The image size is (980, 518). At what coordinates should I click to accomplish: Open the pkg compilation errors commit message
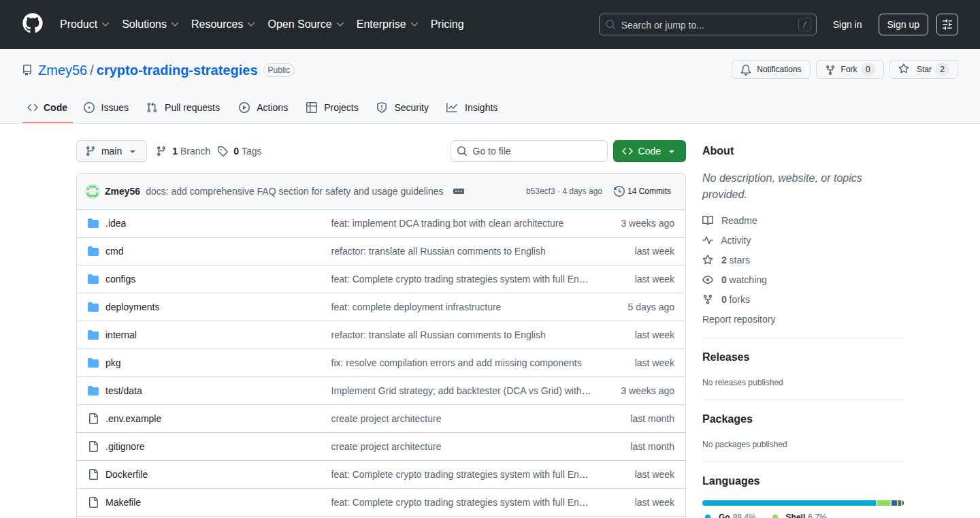tap(456, 363)
